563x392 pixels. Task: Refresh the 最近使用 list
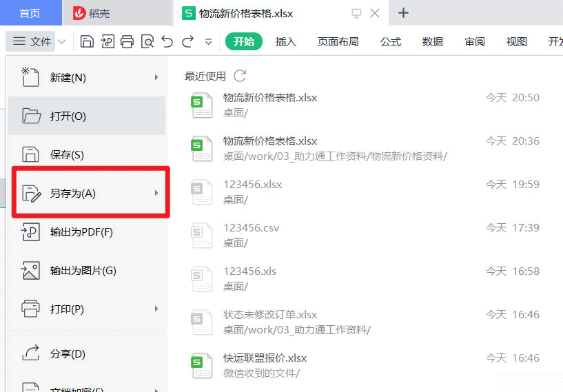pyautogui.click(x=240, y=76)
